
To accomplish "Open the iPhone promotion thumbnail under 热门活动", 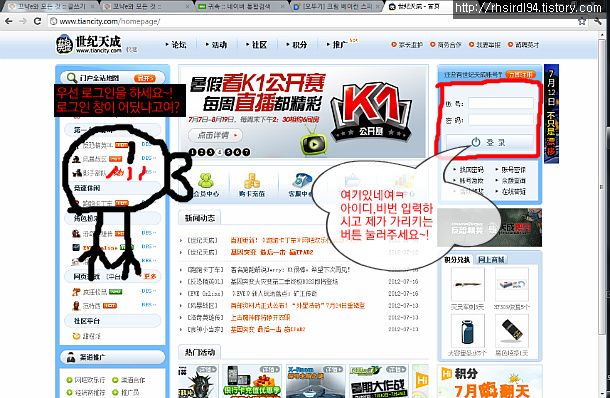I will (x=252, y=381).
